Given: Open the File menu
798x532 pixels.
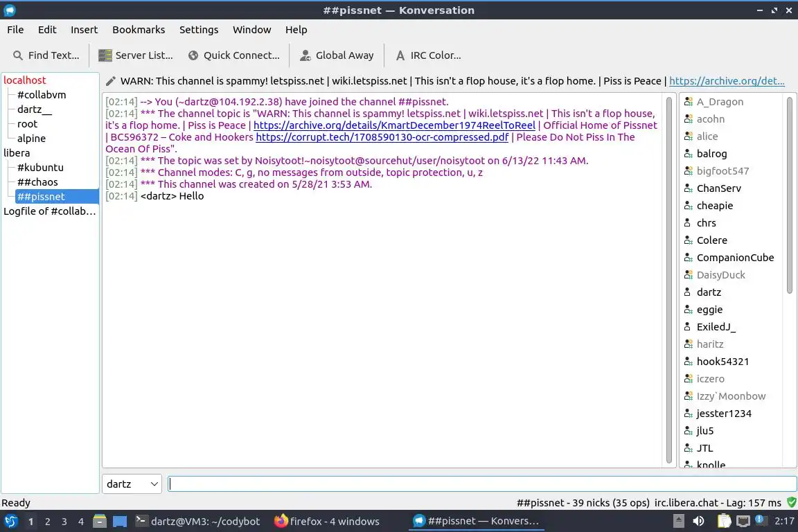Looking at the screenshot, I should [15, 30].
